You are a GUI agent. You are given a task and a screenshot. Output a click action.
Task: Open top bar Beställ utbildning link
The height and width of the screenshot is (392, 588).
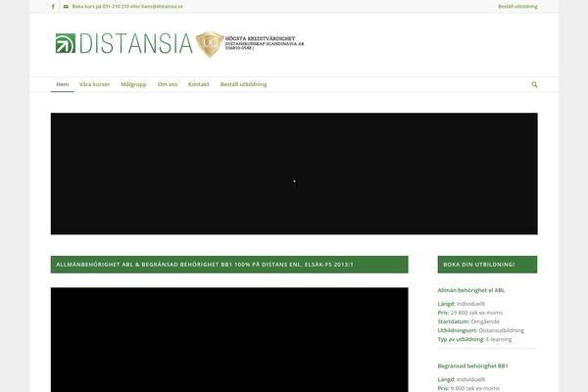click(x=517, y=7)
